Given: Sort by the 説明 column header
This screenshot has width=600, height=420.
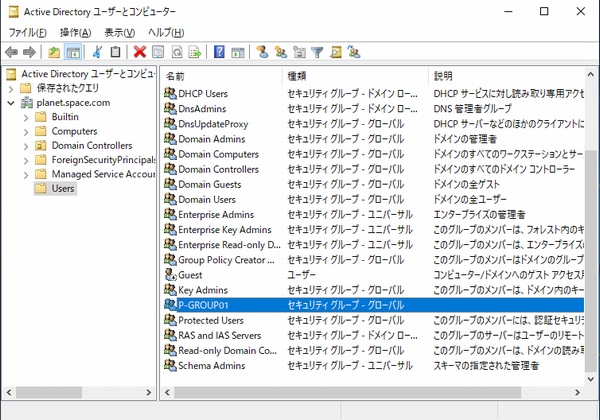Looking at the screenshot, I should pyautogui.click(x=507, y=76).
